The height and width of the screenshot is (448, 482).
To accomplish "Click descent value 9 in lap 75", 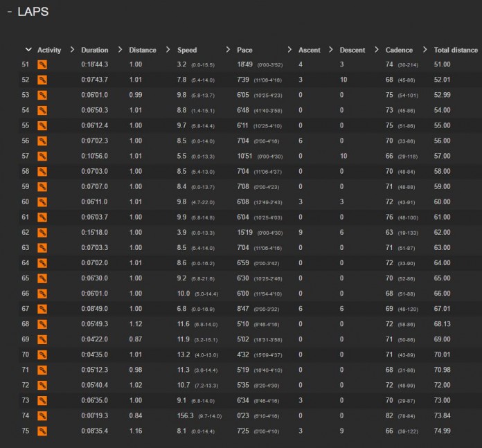I will pyautogui.click(x=341, y=431).
